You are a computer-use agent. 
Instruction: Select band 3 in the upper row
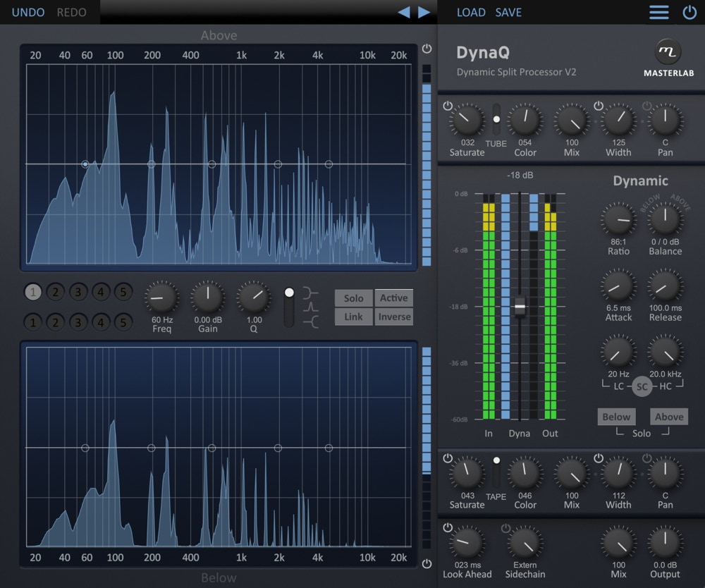(x=78, y=292)
